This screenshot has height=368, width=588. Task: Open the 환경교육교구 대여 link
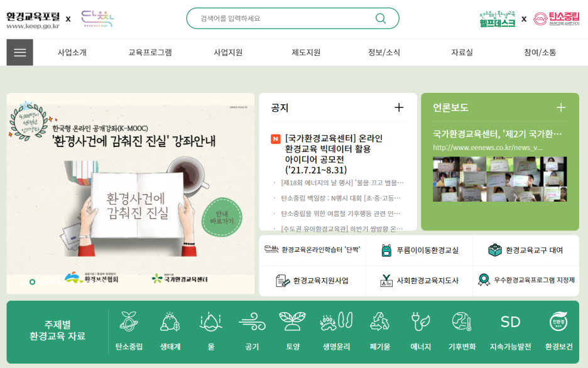click(526, 251)
